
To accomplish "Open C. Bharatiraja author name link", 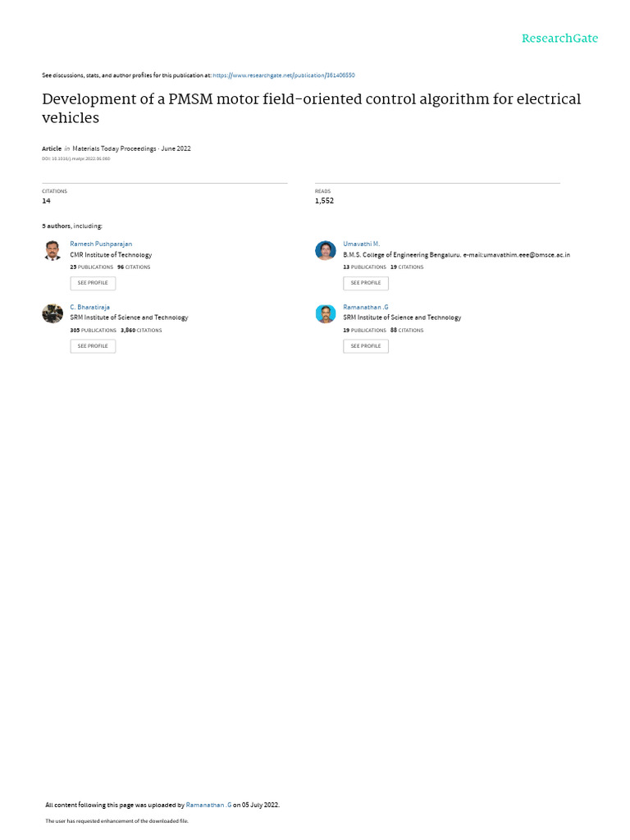I will 89,307.
